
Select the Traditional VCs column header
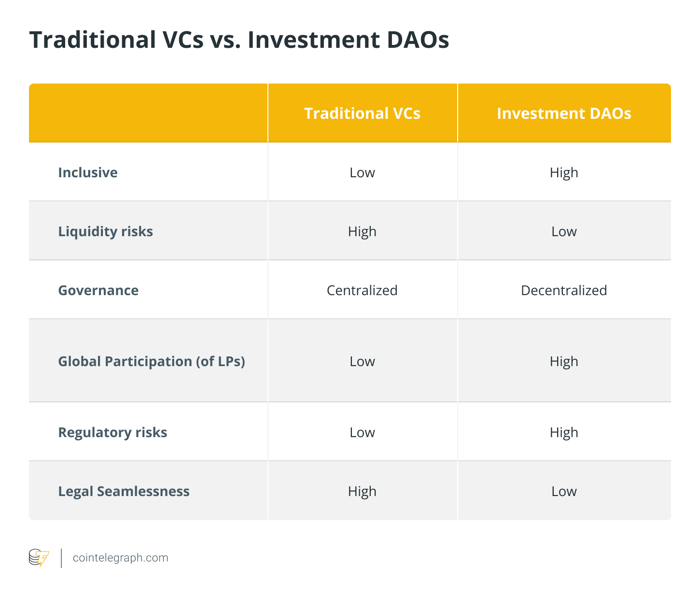(x=362, y=113)
